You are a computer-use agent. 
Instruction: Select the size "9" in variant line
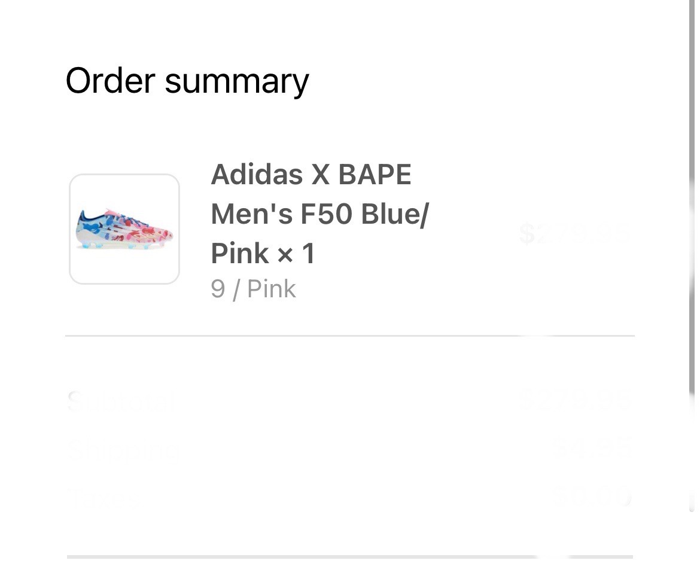(218, 290)
